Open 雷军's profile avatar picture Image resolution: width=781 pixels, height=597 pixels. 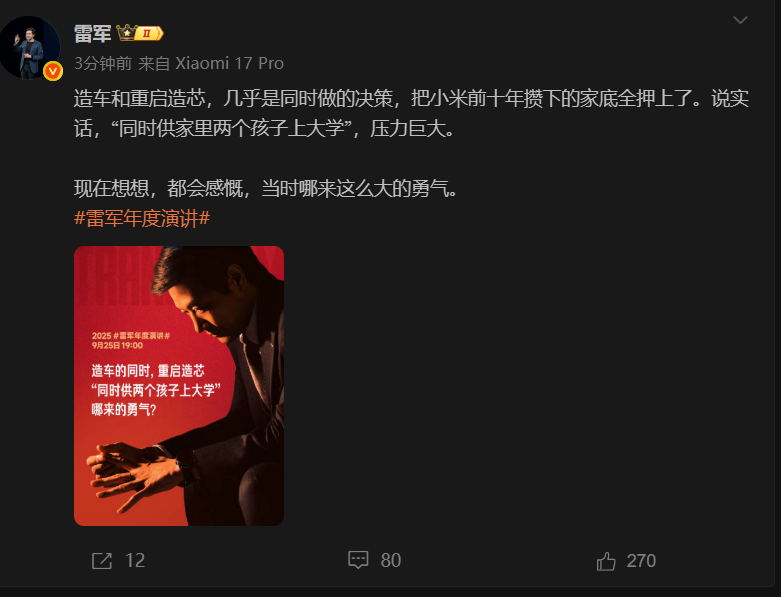30,48
